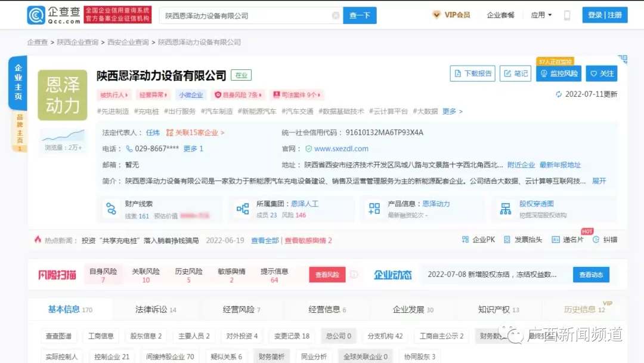Switch to 法律诉讼 14 tab
The image size is (644, 363).
coord(156,309)
